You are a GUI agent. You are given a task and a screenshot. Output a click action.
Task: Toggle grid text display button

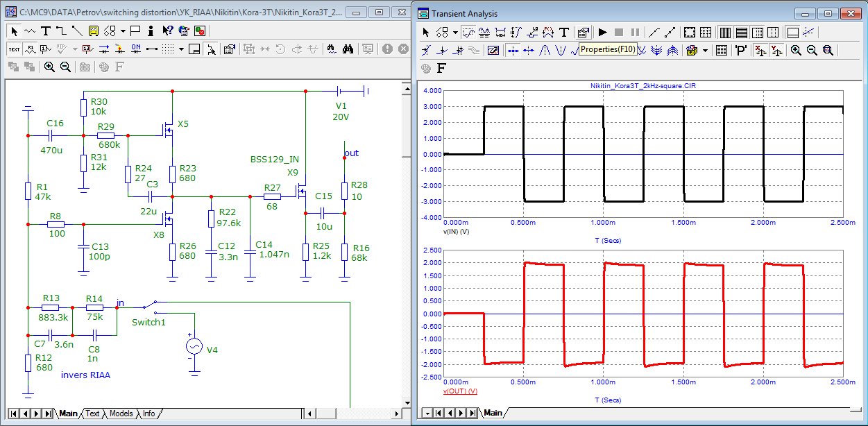coord(13,49)
